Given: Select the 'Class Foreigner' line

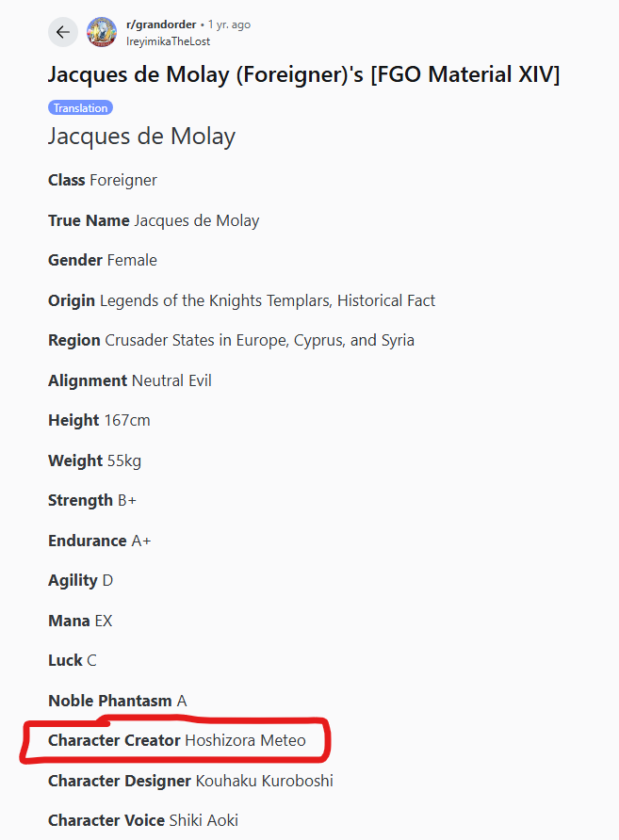Looking at the screenshot, I should (103, 180).
